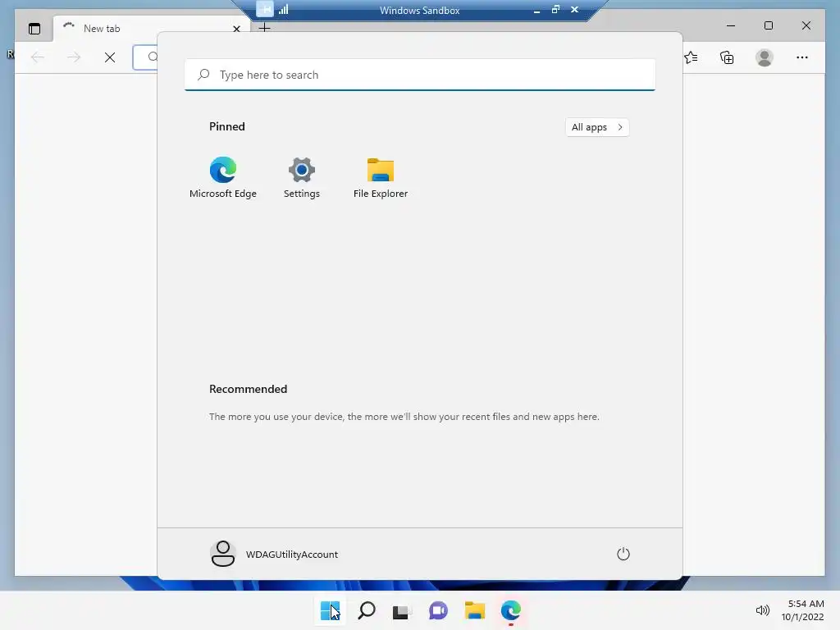Open Edge Favorites star list
This screenshot has width=840, height=630.
point(691,57)
